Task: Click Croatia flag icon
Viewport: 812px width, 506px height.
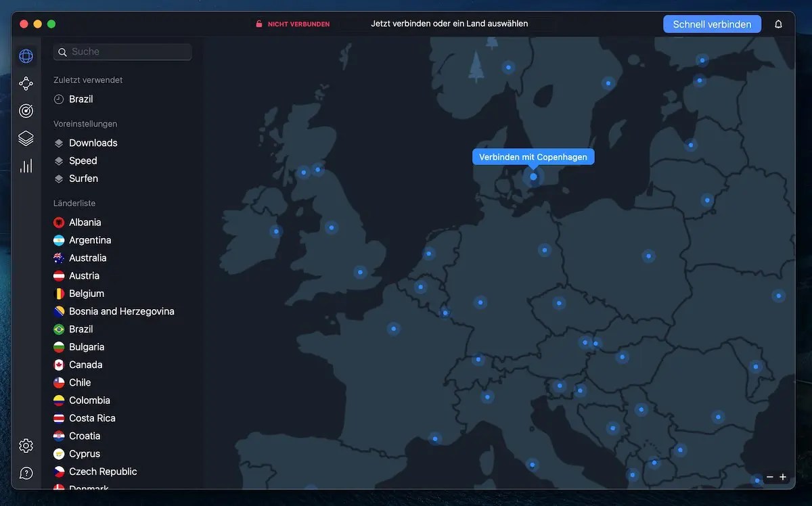Action: (x=59, y=436)
